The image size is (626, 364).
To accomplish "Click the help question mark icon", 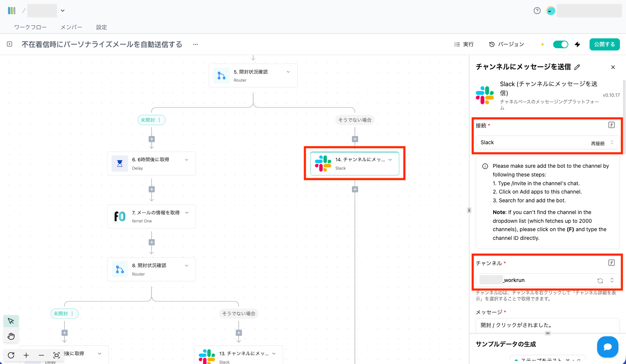I will (537, 11).
